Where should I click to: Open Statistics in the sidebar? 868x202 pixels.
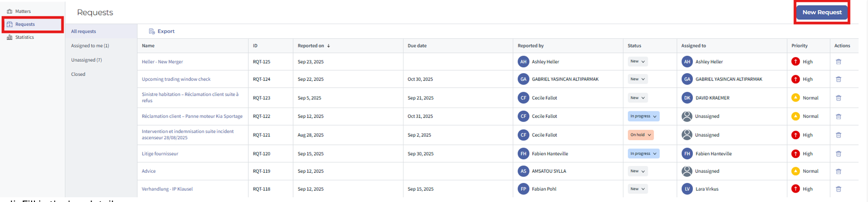[x=24, y=37]
